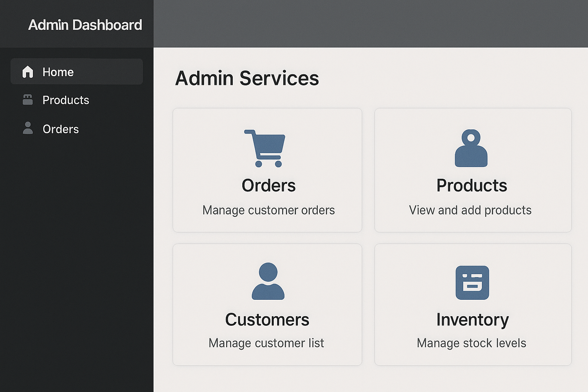
Task: Click the archive box icon on the Inventory card
Action: click(472, 283)
